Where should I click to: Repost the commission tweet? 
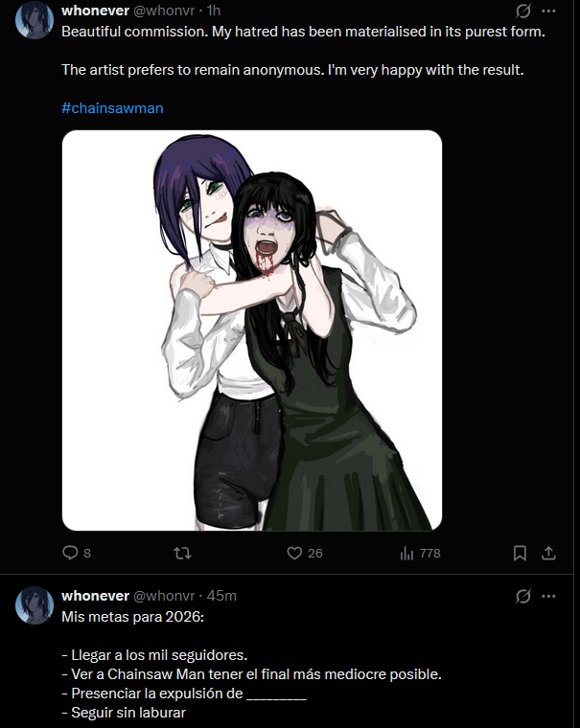coord(182,553)
